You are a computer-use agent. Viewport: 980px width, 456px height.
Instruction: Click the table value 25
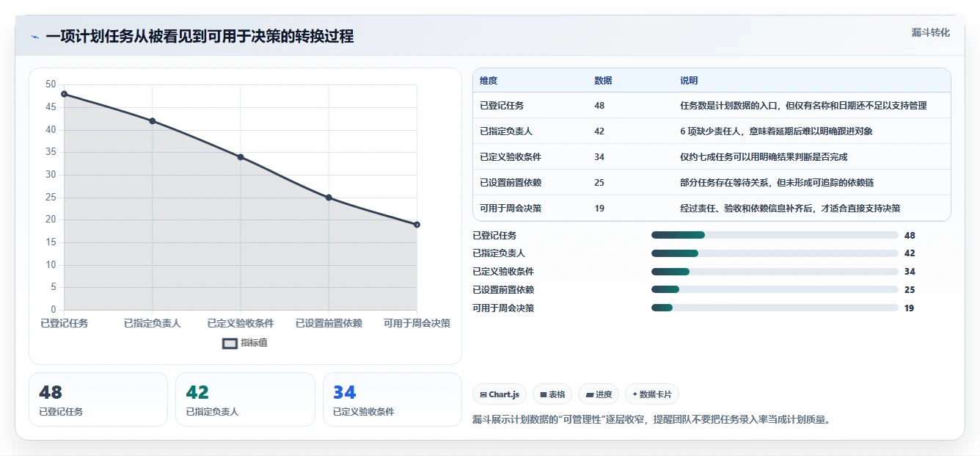(x=599, y=183)
